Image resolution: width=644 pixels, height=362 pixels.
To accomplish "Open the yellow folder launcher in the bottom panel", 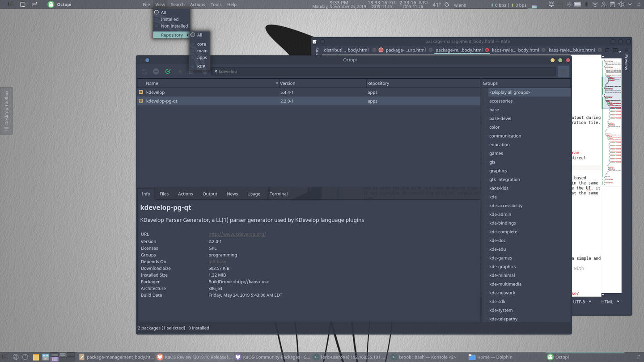I will pos(36,357).
